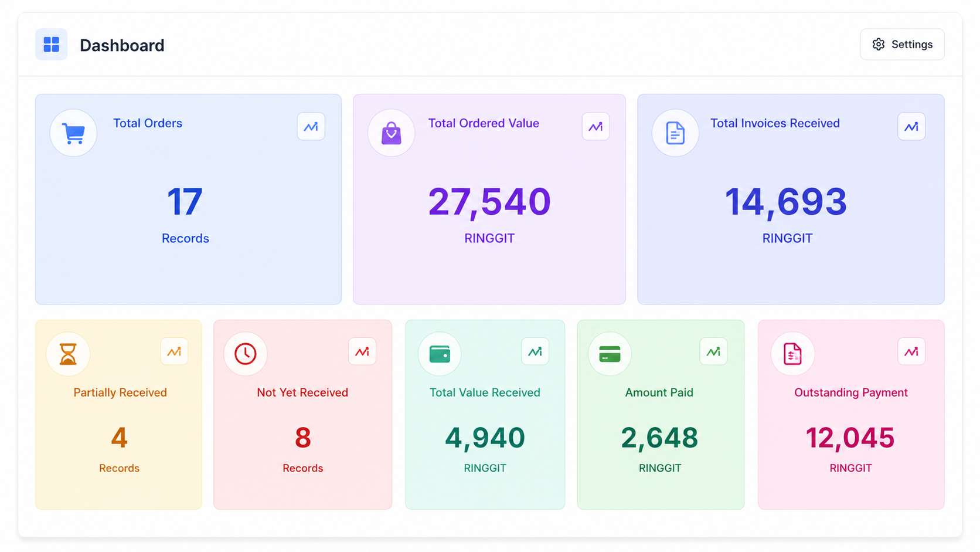The height and width of the screenshot is (552, 980).
Task: Open the trend chart button on Total Orders
Action: pos(311,127)
